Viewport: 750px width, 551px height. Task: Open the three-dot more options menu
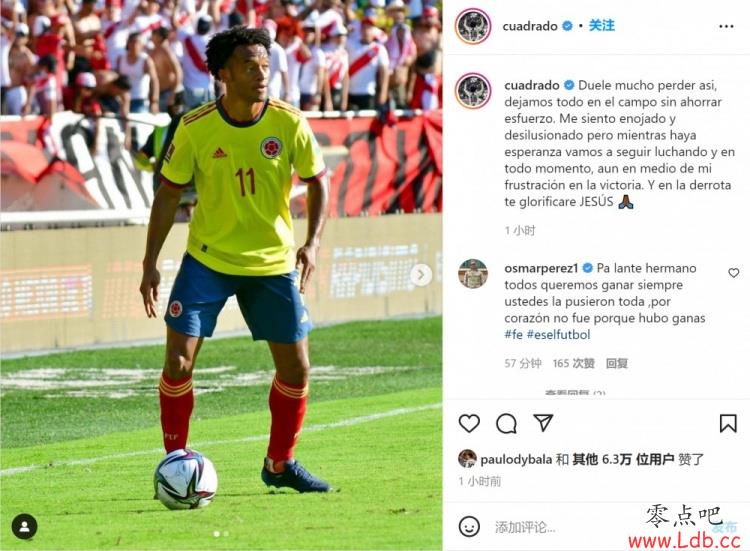(x=726, y=26)
